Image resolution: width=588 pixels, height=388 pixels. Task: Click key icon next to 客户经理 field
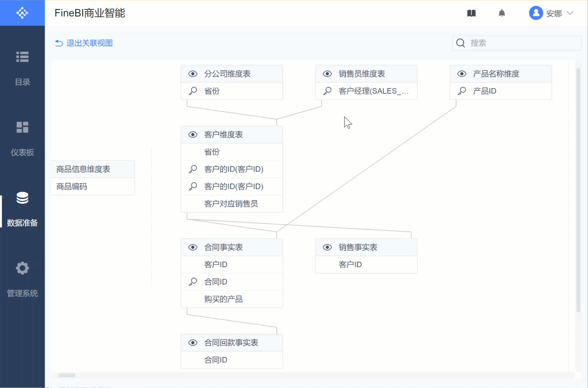coord(328,91)
